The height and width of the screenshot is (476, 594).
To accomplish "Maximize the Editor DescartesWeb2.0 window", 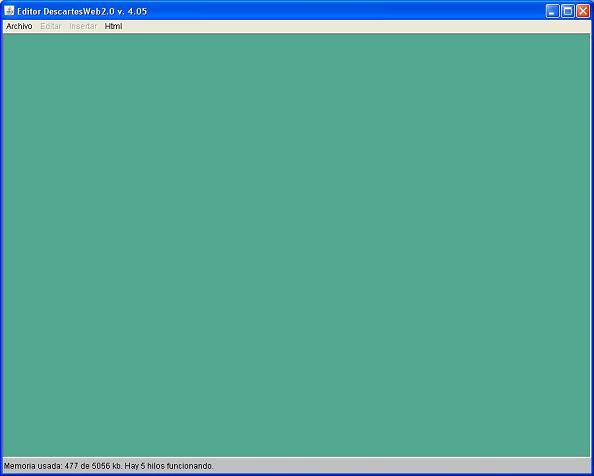I will pos(567,11).
